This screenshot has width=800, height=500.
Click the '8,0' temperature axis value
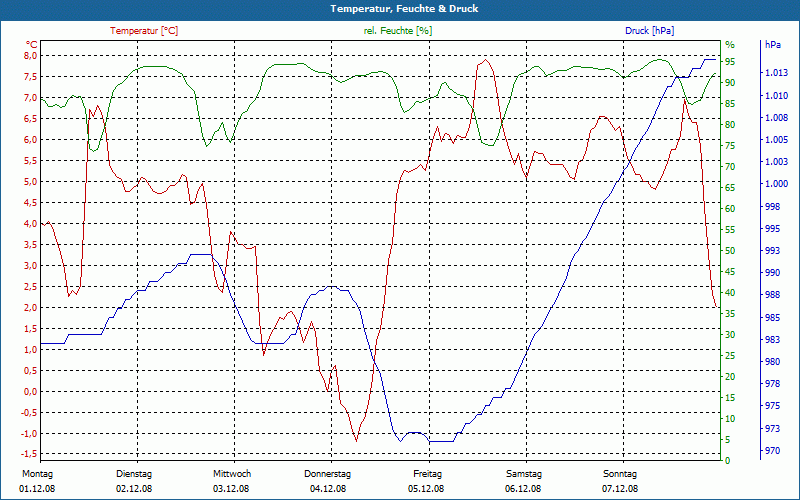pyautogui.click(x=31, y=55)
